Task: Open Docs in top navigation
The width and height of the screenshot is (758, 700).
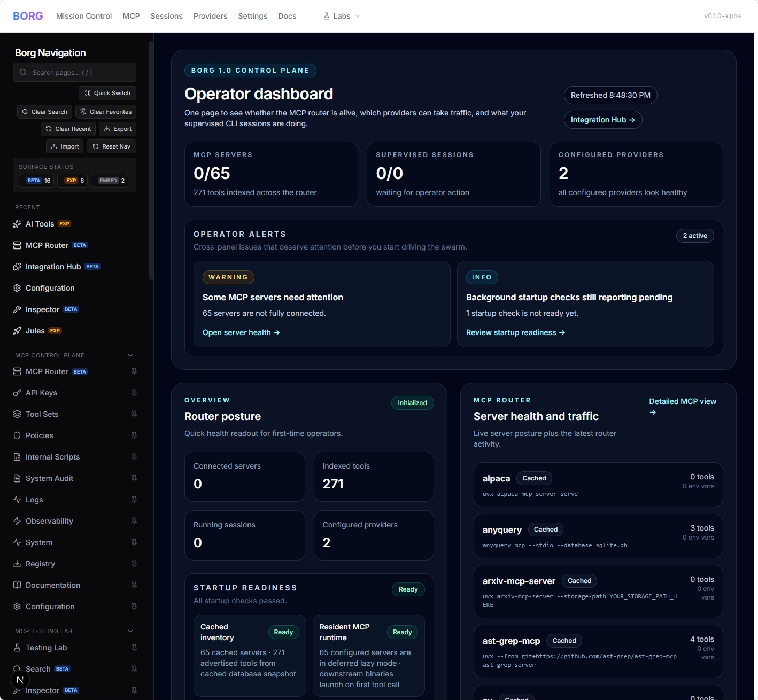Action: 287,16
